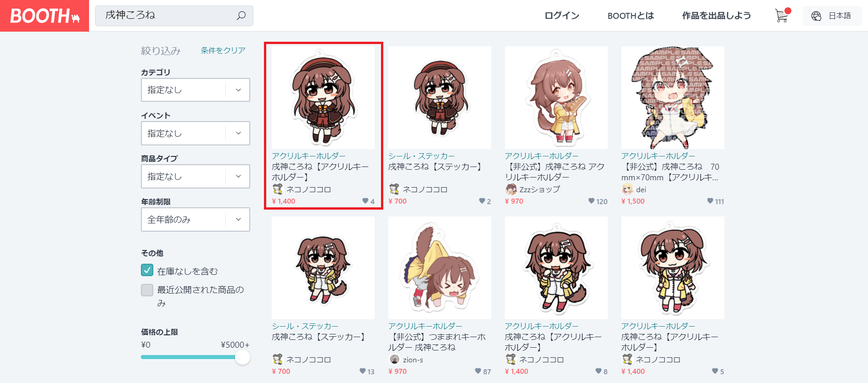The height and width of the screenshot is (383, 868).
Task: Click the search magnifier icon
Action: [241, 16]
